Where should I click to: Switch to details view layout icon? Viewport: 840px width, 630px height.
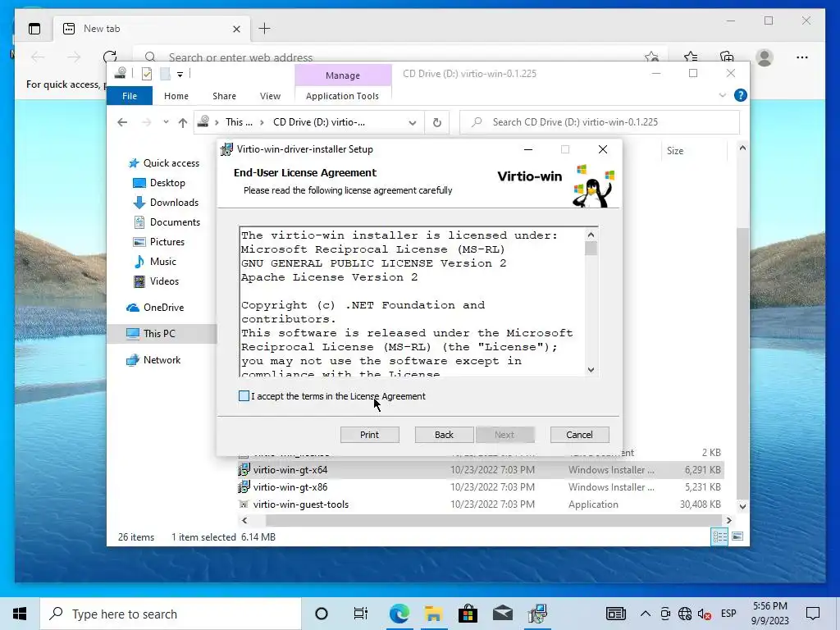click(719, 536)
